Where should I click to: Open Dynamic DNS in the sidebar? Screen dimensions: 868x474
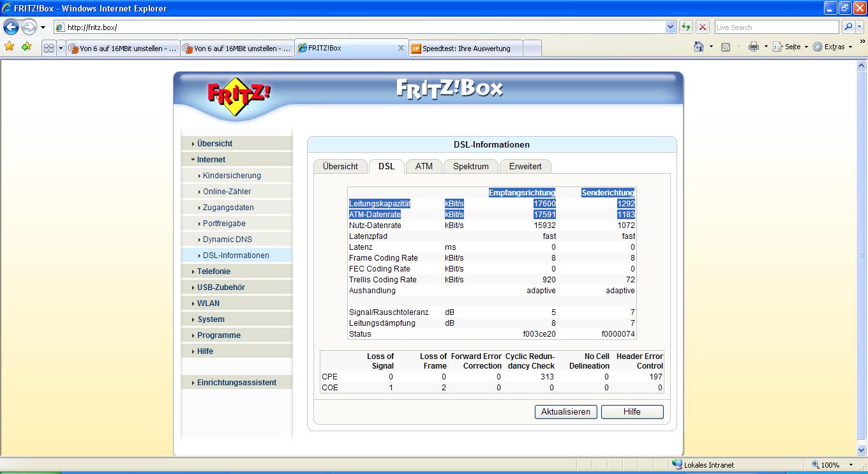[236, 240]
